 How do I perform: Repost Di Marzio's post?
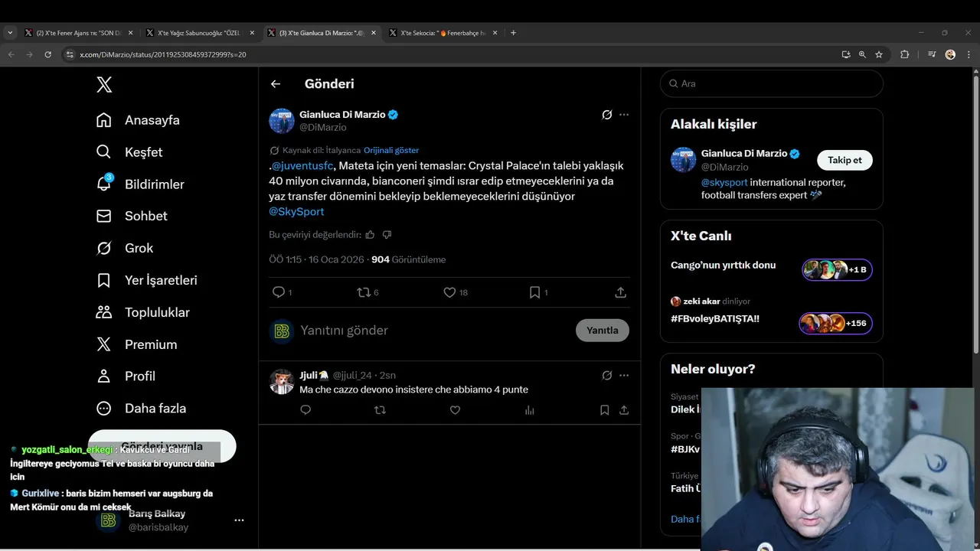(x=364, y=292)
